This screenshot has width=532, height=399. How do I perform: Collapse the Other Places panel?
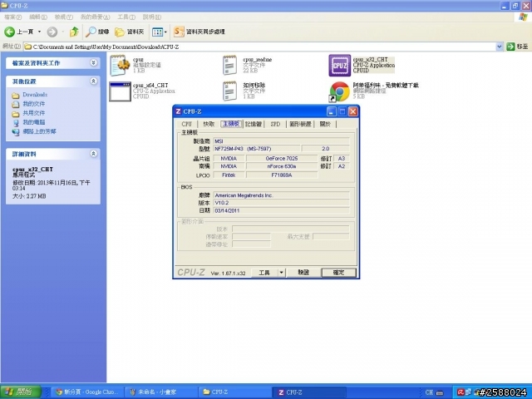94,81
